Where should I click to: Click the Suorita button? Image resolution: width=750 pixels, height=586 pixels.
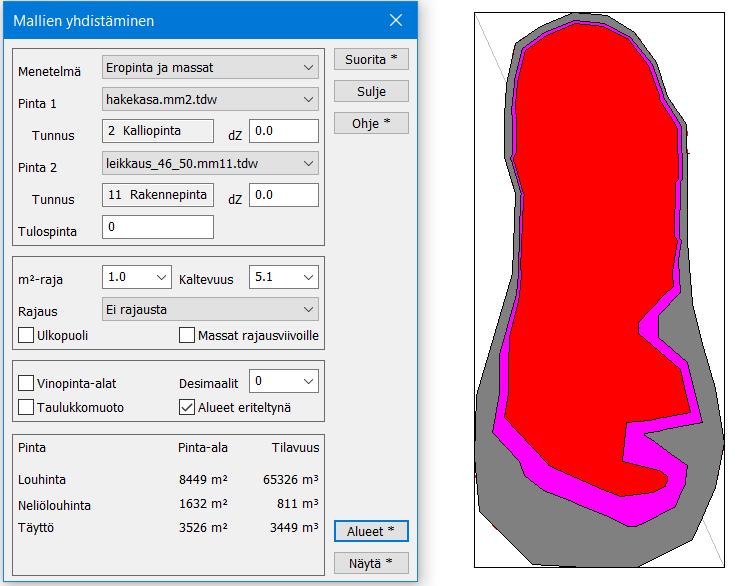point(371,59)
